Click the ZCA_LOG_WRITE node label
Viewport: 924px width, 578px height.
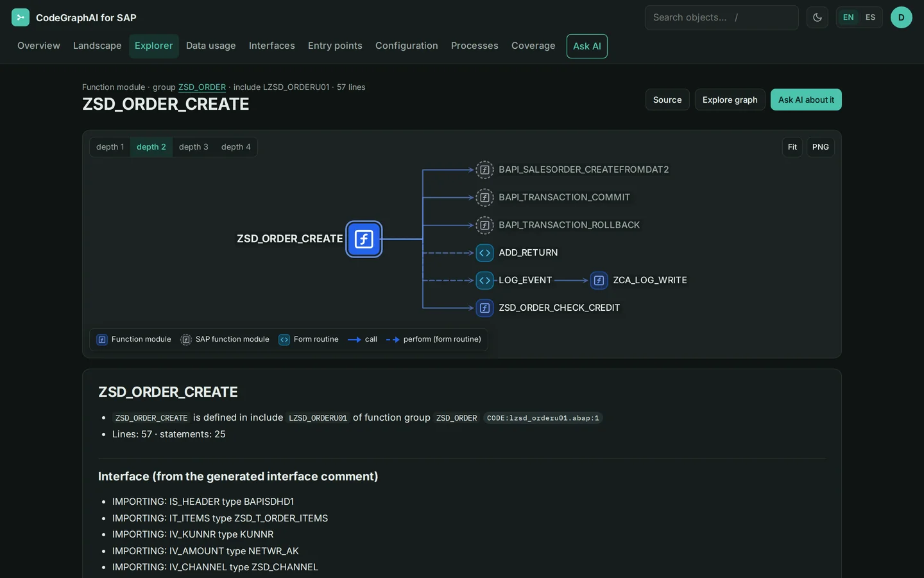pyautogui.click(x=650, y=280)
